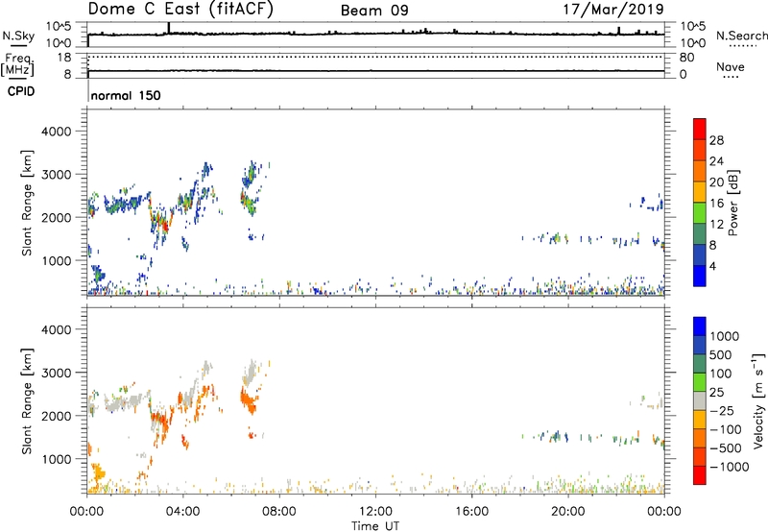Click the "normal 150" CPID entry
This screenshot has width=768, height=532.
[x=126, y=95]
